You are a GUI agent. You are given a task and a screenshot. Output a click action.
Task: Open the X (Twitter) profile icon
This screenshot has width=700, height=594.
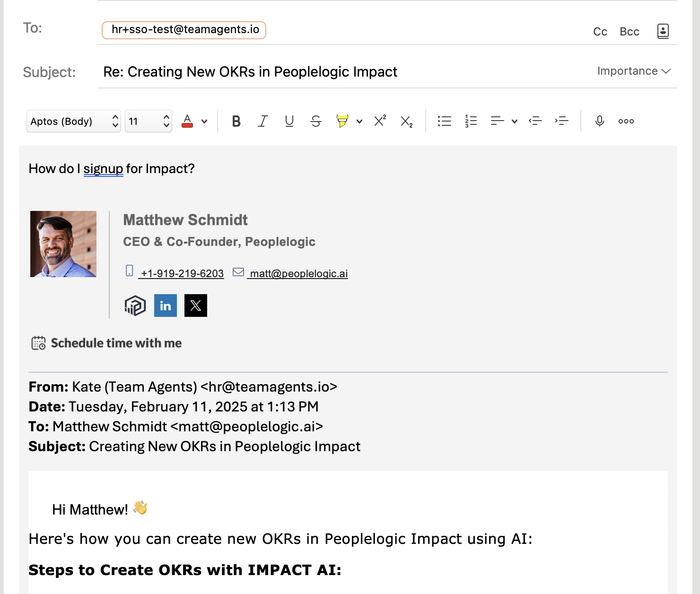pos(196,306)
